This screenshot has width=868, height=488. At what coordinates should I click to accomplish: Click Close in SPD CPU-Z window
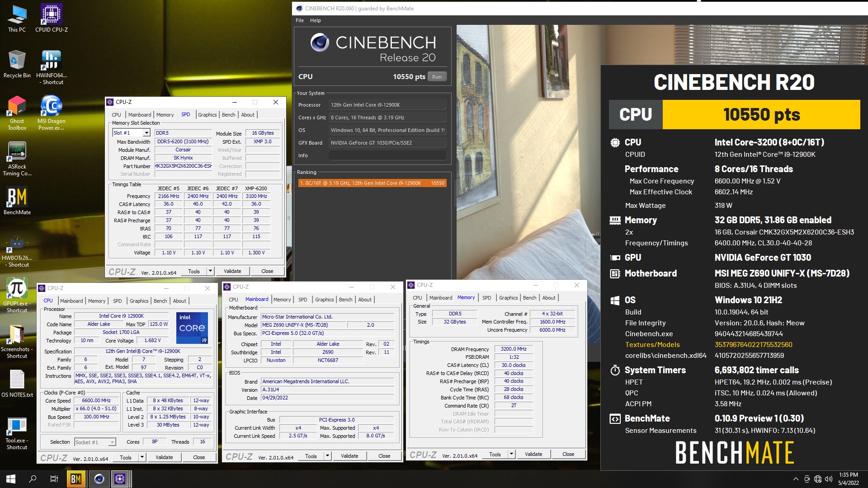(x=267, y=271)
